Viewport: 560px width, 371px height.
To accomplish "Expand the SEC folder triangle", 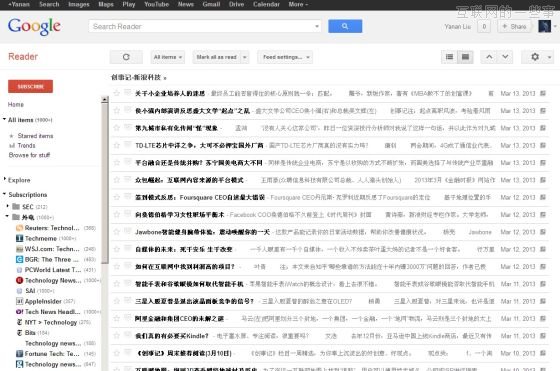I will click(8, 206).
